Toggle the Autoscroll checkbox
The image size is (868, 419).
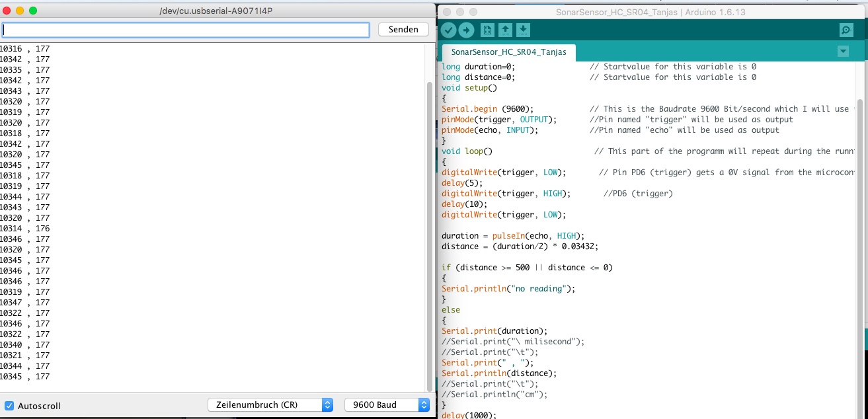pos(9,406)
